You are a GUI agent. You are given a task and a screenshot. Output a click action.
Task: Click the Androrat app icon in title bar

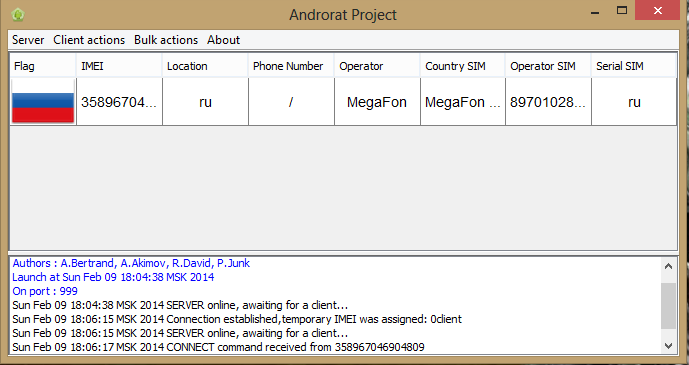(18, 14)
